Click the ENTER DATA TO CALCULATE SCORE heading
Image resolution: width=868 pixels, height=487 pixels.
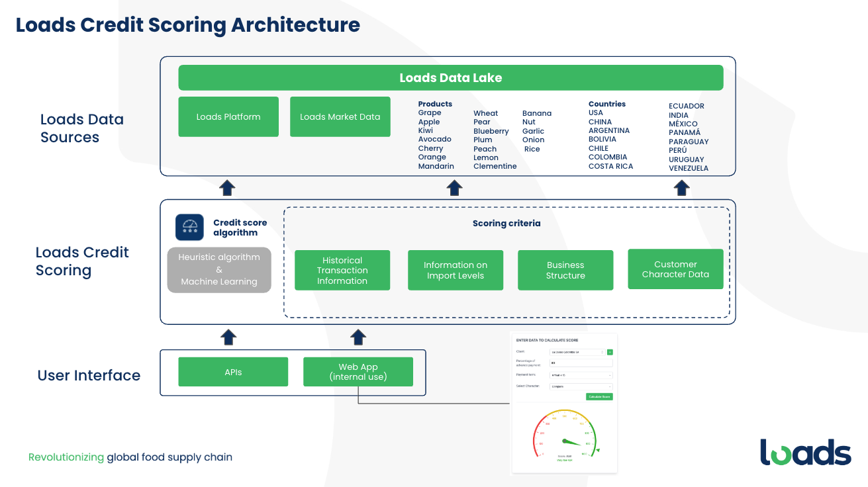pyautogui.click(x=547, y=340)
